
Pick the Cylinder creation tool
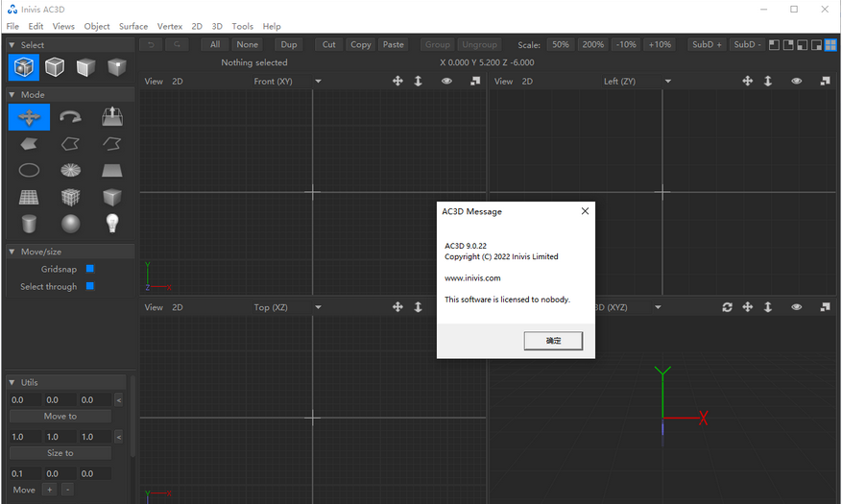(29, 224)
